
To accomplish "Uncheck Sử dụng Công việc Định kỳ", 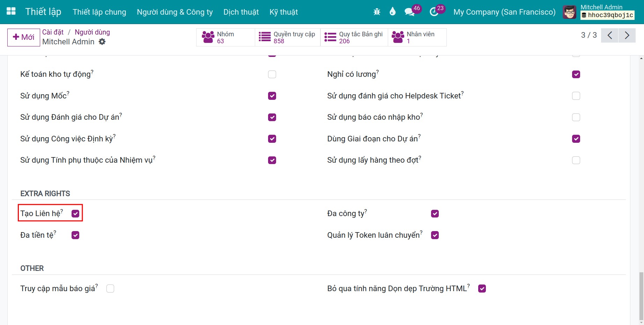I will 272,139.
